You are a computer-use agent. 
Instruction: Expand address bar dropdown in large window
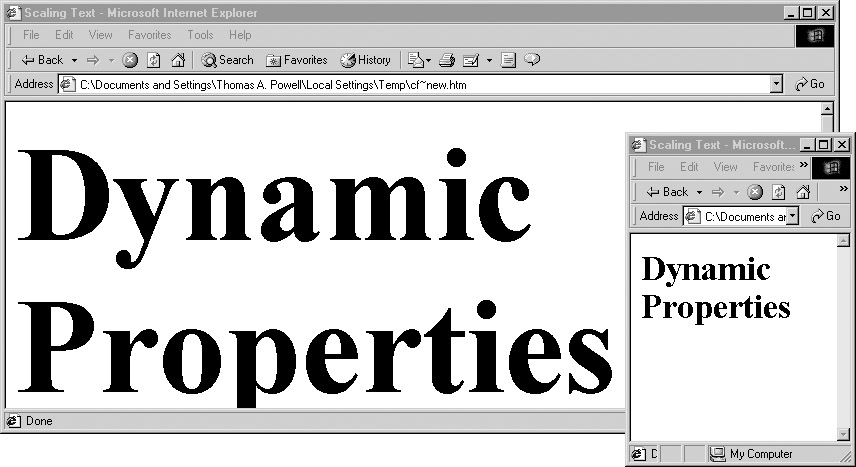pos(776,85)
